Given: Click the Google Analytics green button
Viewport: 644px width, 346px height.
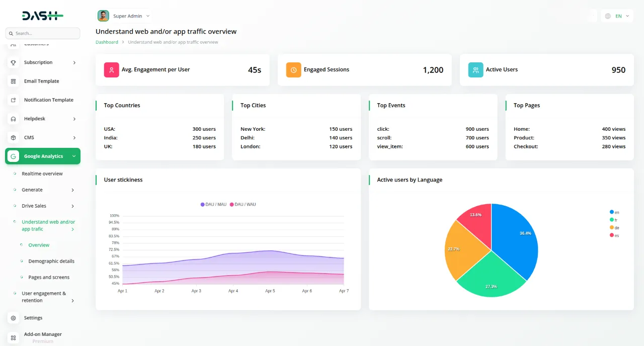Looking at the screenshot, I should coord(43,156).
